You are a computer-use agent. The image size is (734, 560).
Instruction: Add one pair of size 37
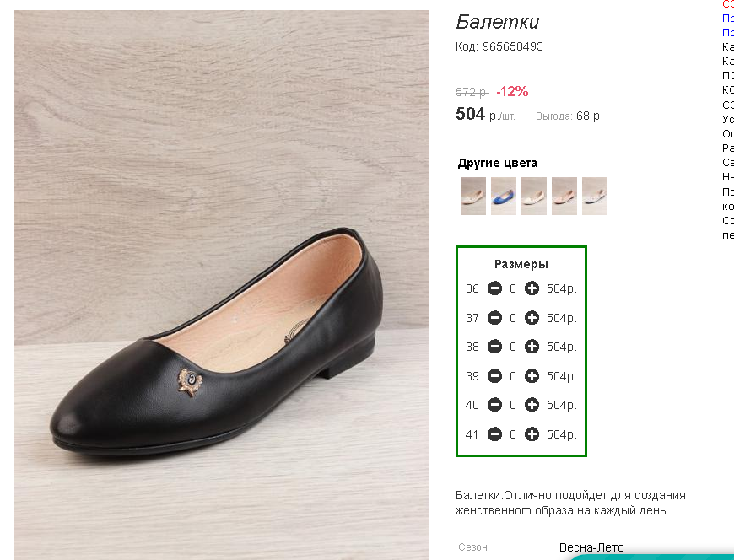click(x=532, y=318)
